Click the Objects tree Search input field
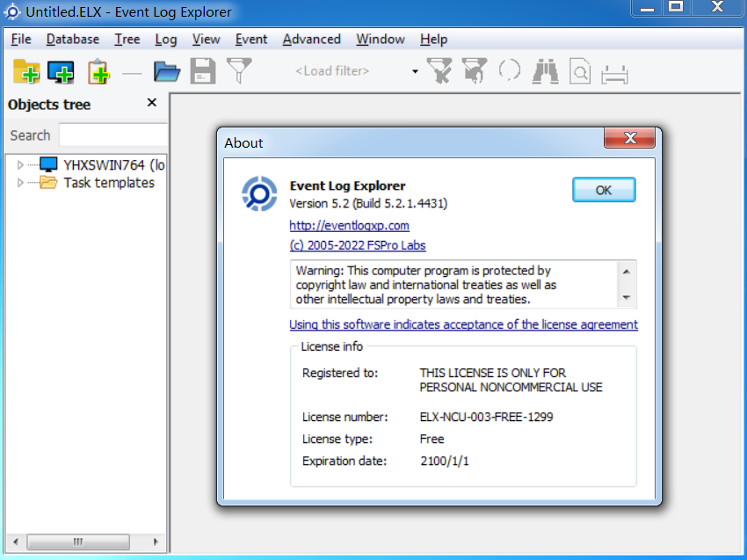 point(112,135)
